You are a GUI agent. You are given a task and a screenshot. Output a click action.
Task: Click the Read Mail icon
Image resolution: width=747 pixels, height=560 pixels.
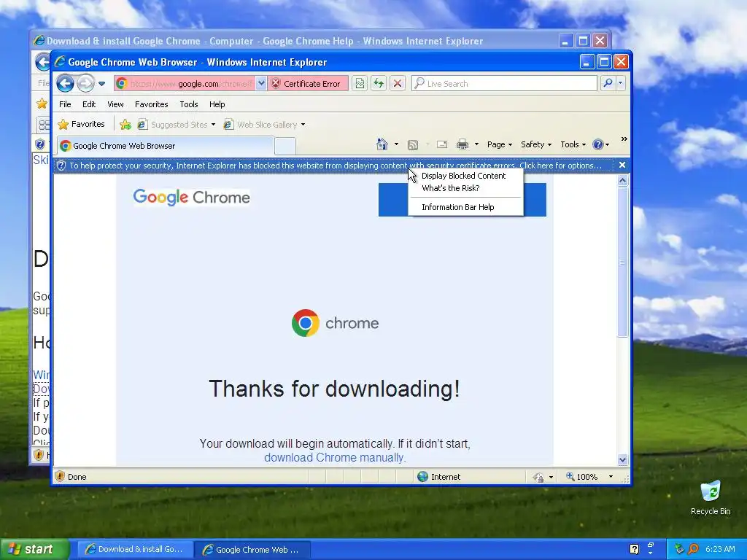click(442, 144)
